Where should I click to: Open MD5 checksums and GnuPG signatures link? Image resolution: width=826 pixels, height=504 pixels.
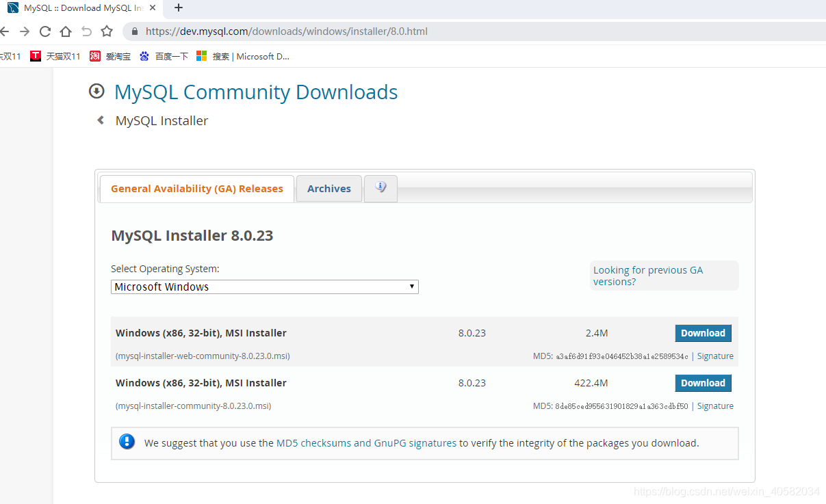click(x=366, y=443)
